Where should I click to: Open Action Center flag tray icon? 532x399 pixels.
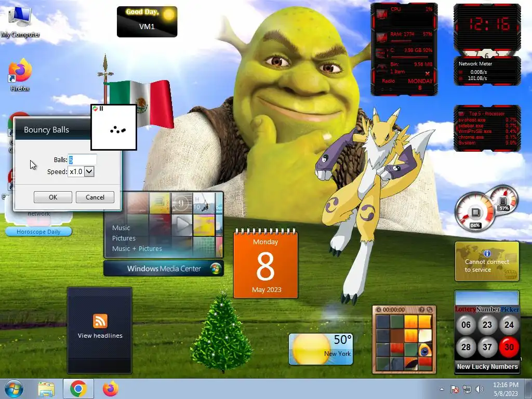point(454,389)
